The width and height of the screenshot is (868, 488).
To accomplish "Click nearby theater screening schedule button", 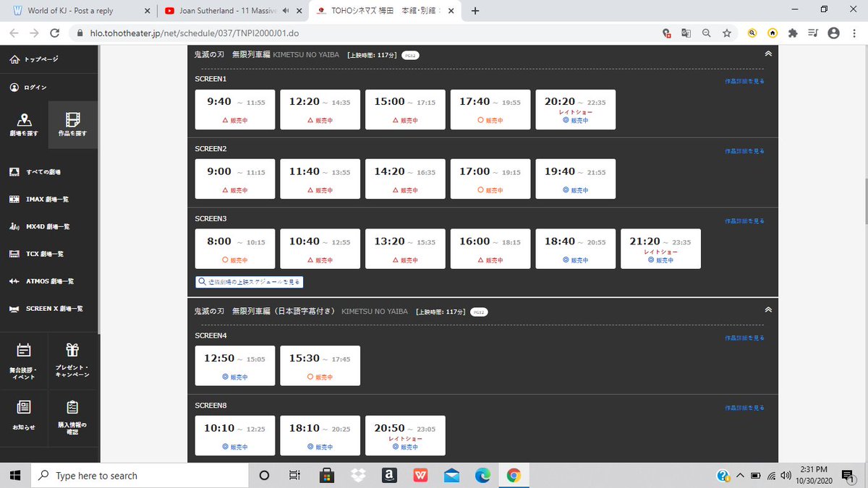I will pos(249,282).
